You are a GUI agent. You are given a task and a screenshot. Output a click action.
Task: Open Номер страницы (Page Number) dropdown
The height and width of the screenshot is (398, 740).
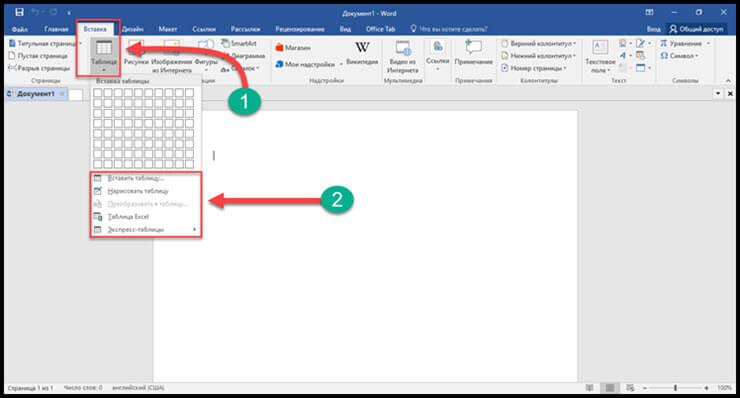pyautogui.click(x=534, y=68)
